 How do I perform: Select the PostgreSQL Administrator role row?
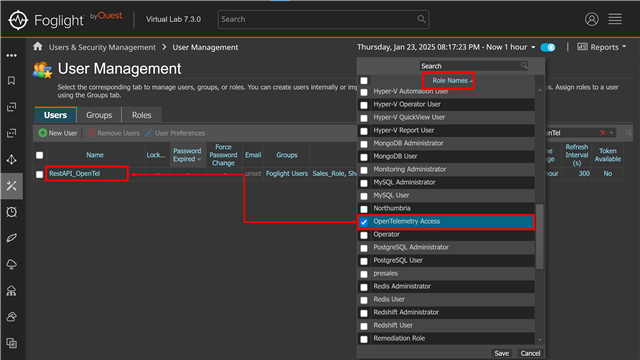coord(446,247)
